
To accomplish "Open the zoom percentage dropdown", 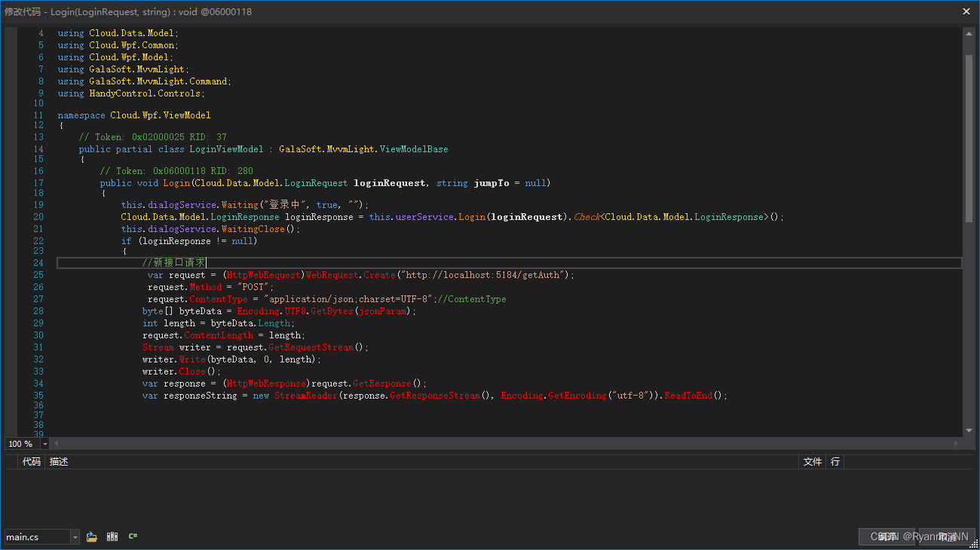I will click(x=44, y=443).
